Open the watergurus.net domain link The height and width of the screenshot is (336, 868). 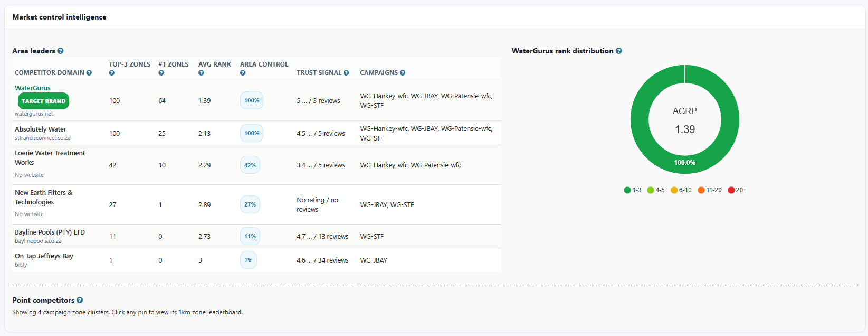[34, 114]
